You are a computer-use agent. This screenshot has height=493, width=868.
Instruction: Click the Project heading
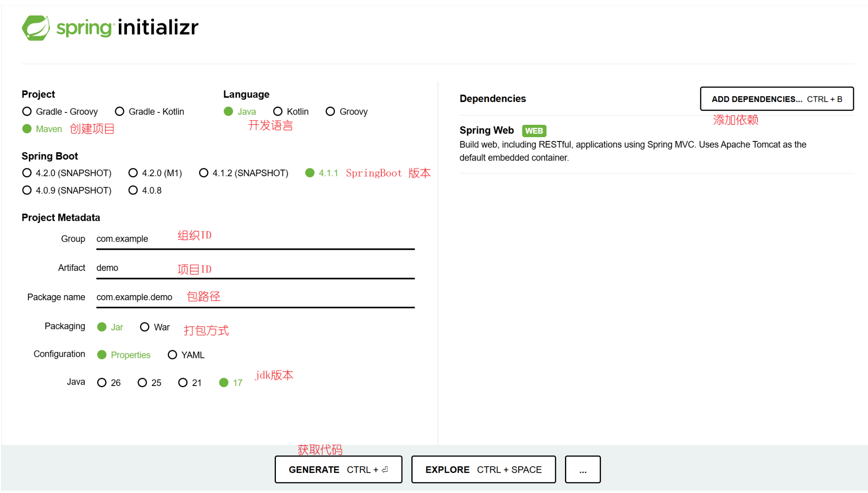pos(38,94)
